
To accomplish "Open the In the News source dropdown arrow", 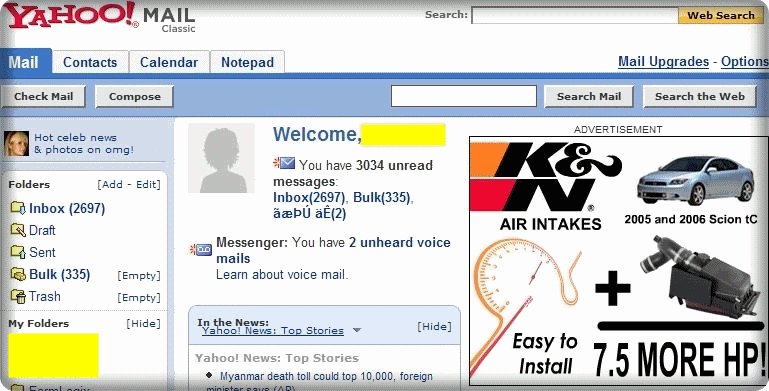I will [357, 330].
